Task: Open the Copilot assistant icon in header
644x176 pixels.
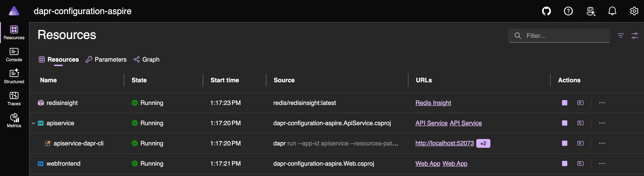Action: 591,11
